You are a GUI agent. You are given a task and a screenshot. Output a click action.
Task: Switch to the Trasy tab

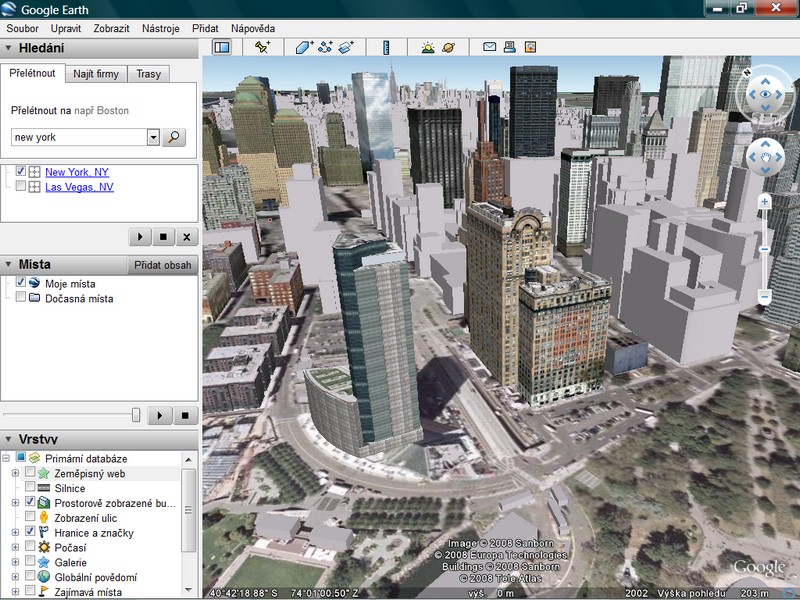click(148, 74)
